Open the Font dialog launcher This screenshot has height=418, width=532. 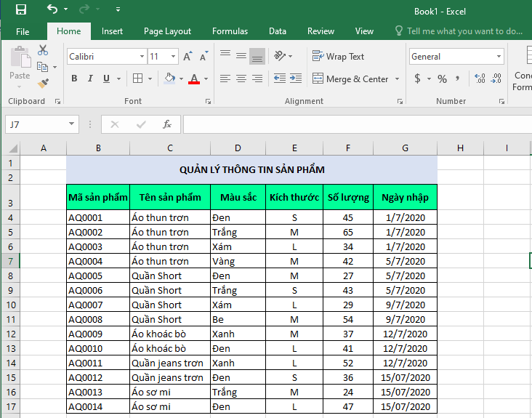click(208, 102)
